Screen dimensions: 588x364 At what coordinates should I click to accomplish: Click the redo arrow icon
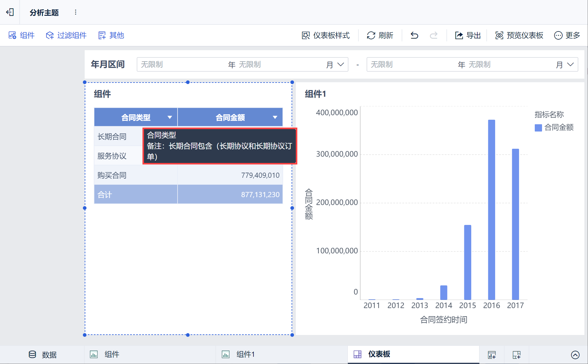click(x=434, y=35)
